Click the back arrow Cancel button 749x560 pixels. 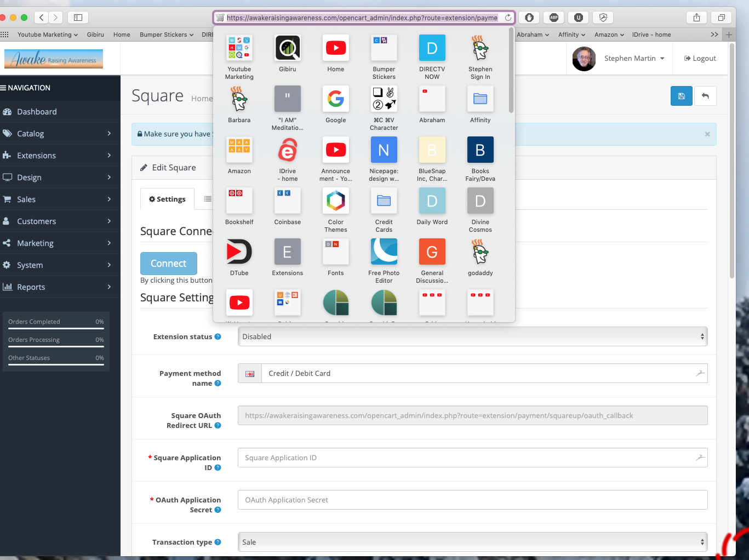click(705, 96)
